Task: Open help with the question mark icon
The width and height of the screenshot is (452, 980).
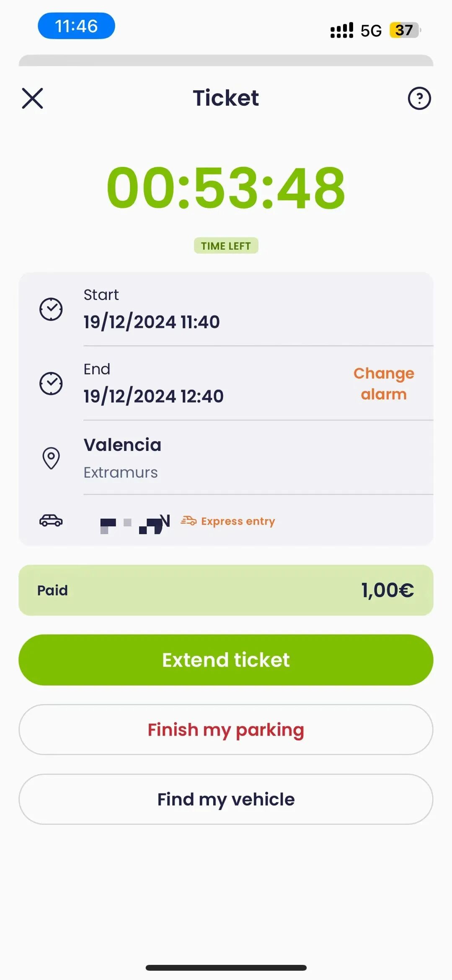Action: [x=419, y=99]
